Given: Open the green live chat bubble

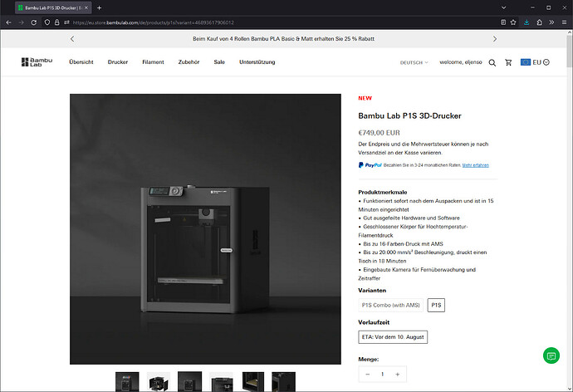Looking at the screenshot, I should tap(551, 355).
